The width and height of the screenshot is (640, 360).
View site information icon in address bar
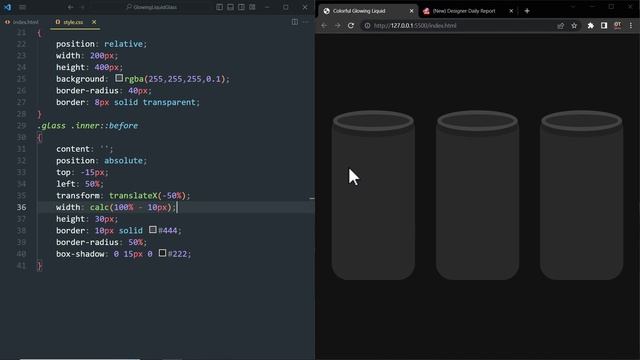coord(367,25)
